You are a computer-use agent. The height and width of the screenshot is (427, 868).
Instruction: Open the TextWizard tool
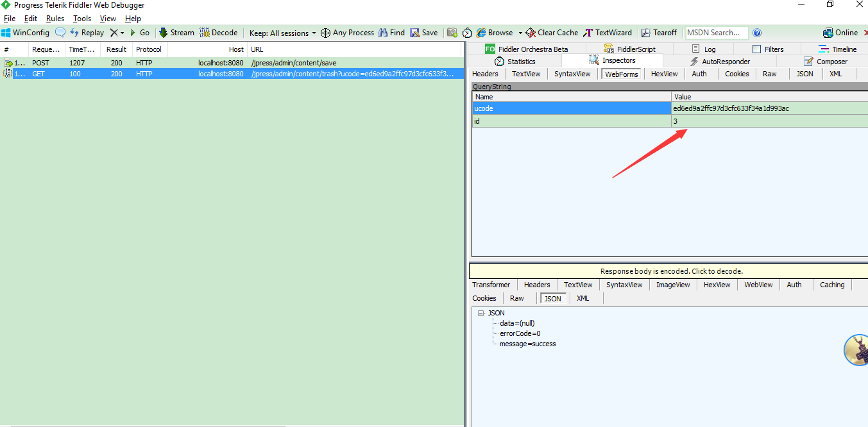tap(608, 33)
